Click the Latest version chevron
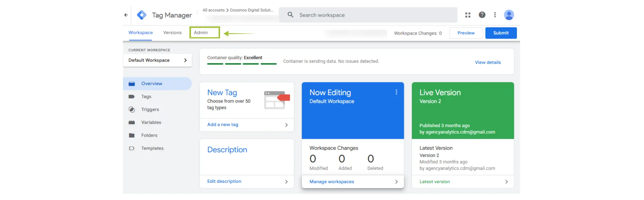The image size is (644, 200). [506, 182]
